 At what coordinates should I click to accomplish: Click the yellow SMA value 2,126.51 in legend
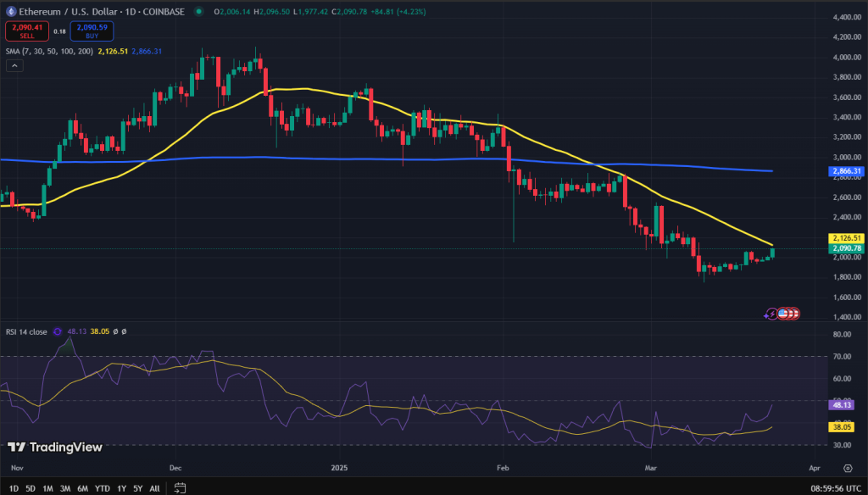(x=113, y=52)
